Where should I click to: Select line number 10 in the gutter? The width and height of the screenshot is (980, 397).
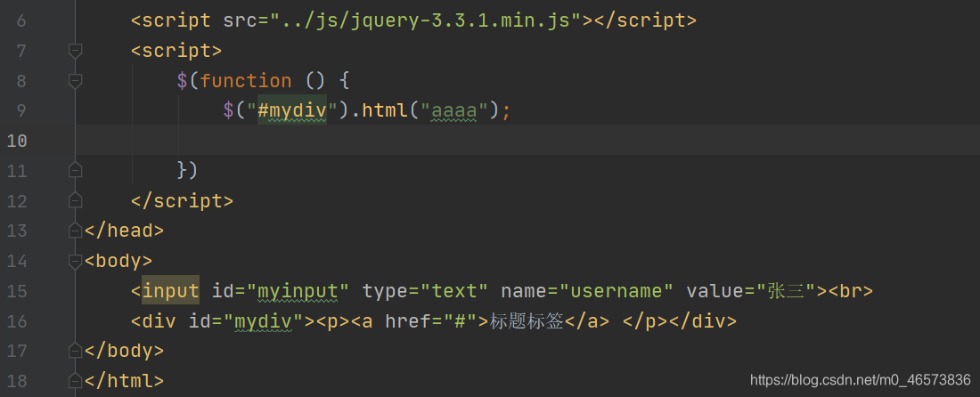(x=17, y=141)
